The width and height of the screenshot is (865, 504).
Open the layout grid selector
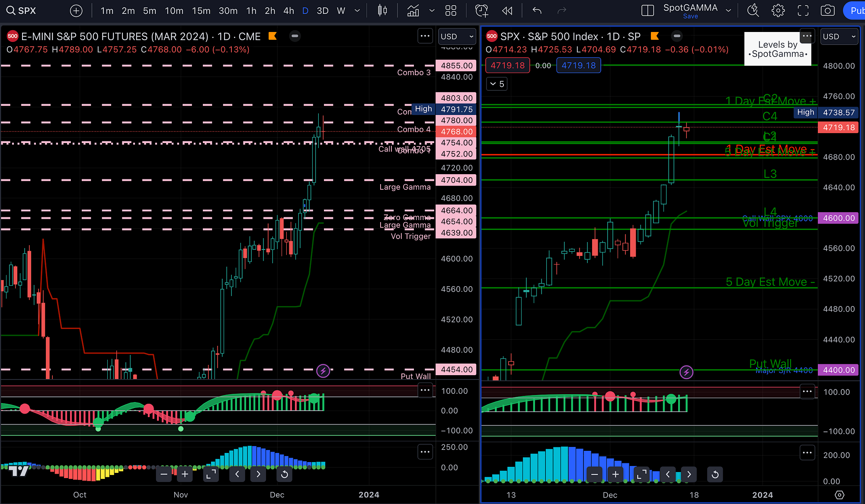click(451, 10)
